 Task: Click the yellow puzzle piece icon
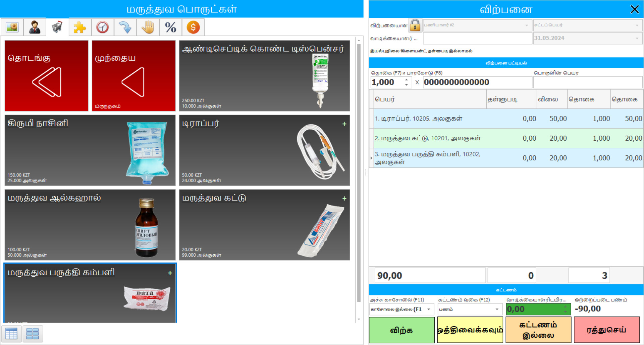click(80, 27)
